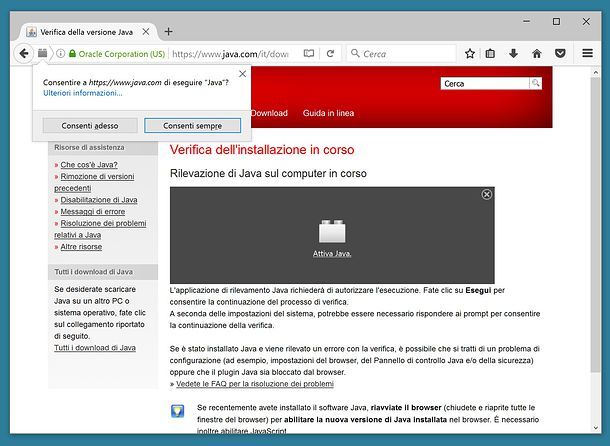
Task: Open the plugin block icon in address bar
Action: 42,53
